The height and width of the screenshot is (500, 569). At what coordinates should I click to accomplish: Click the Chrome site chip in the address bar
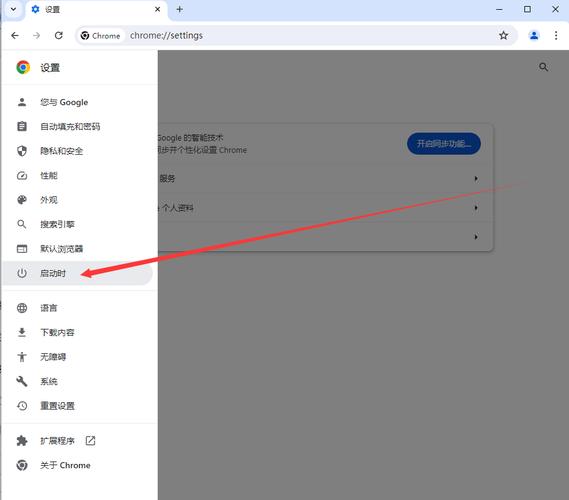tap(101, 36)
